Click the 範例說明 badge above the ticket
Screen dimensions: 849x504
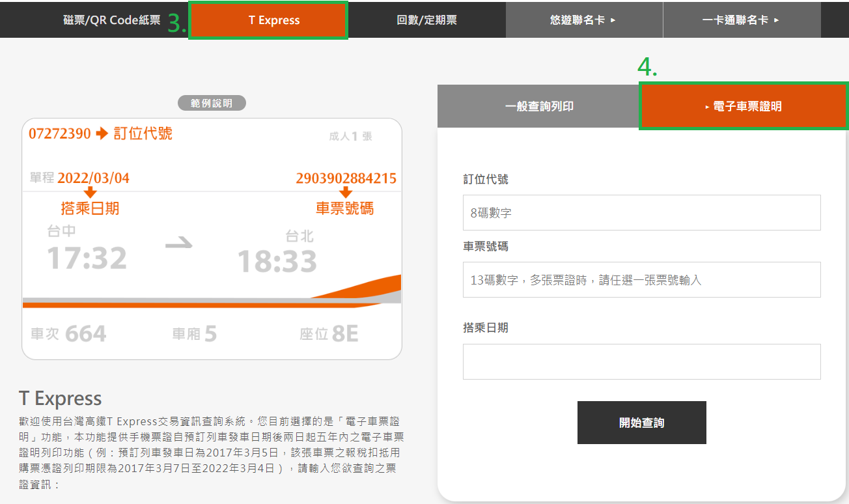212,104
